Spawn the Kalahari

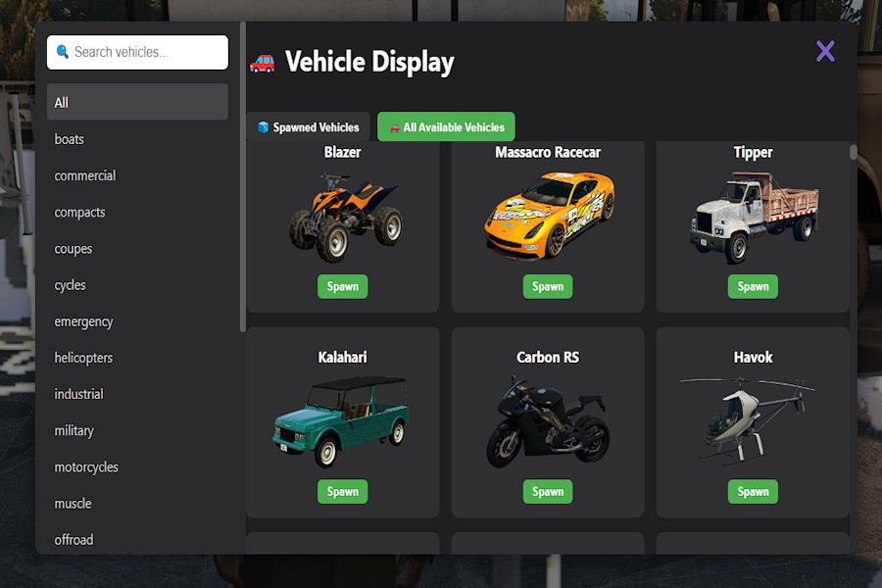pyautogui.click(x=343, y=491)
